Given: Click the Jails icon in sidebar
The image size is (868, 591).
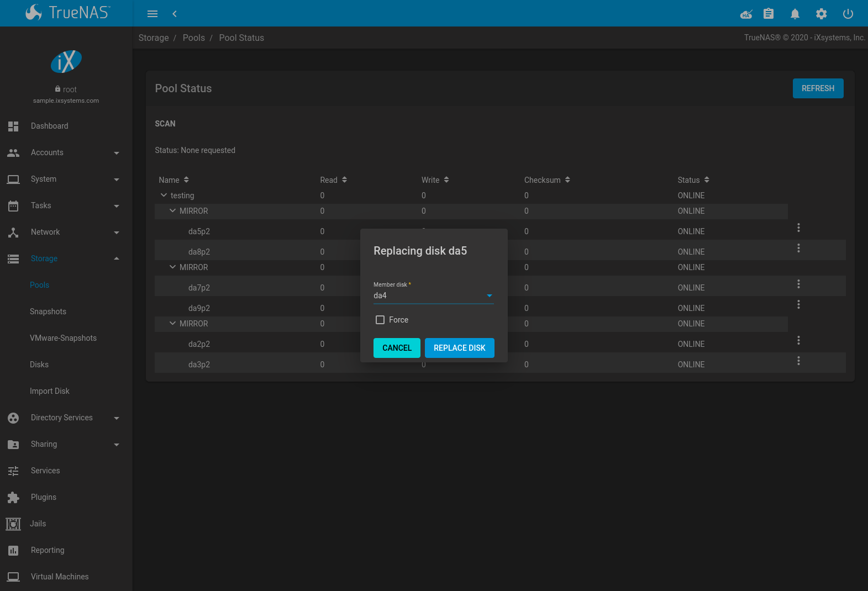Looking at the screenshot, I should [13, 524].
